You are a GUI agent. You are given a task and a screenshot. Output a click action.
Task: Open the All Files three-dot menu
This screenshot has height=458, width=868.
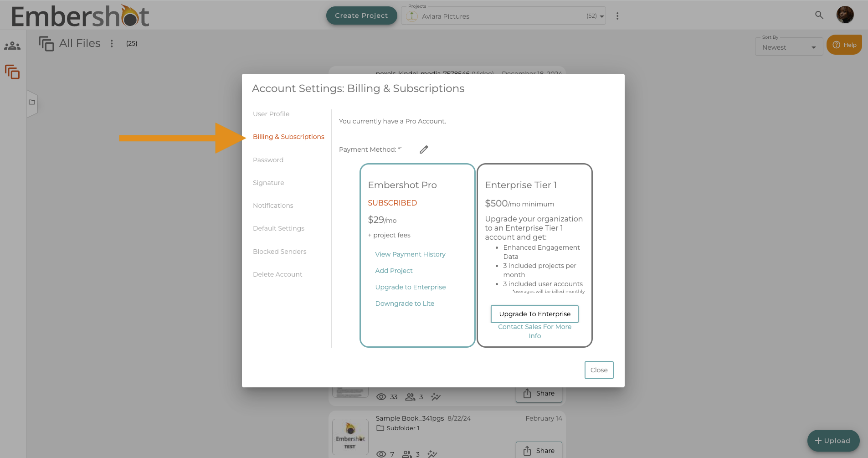[x=112, y=43]
